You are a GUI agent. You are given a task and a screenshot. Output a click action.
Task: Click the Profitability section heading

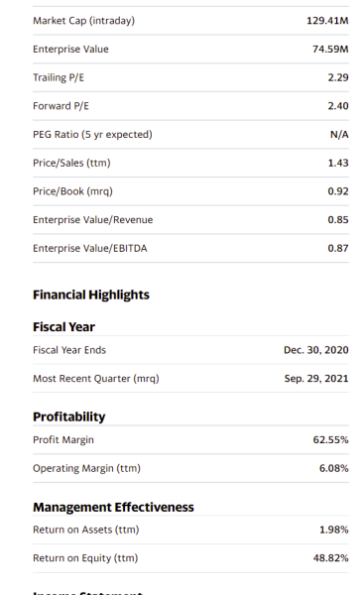point(69,416)
